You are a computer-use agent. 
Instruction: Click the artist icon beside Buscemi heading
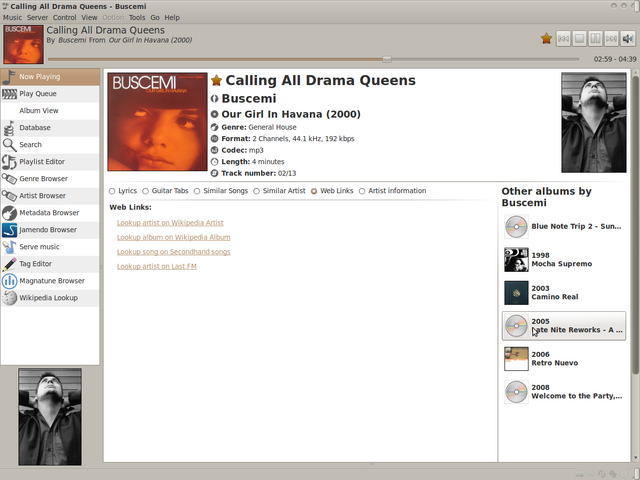214,99
